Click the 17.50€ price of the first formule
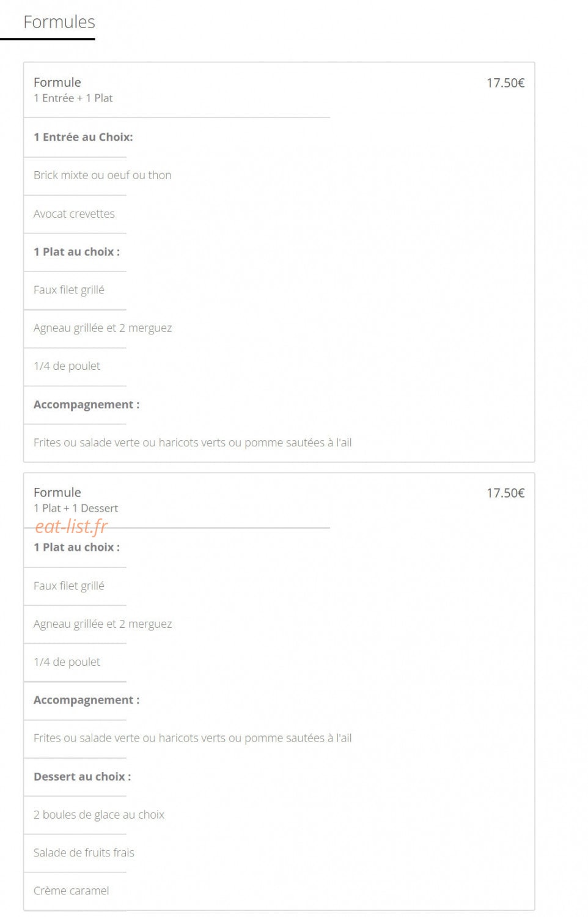 pos(505,83)
